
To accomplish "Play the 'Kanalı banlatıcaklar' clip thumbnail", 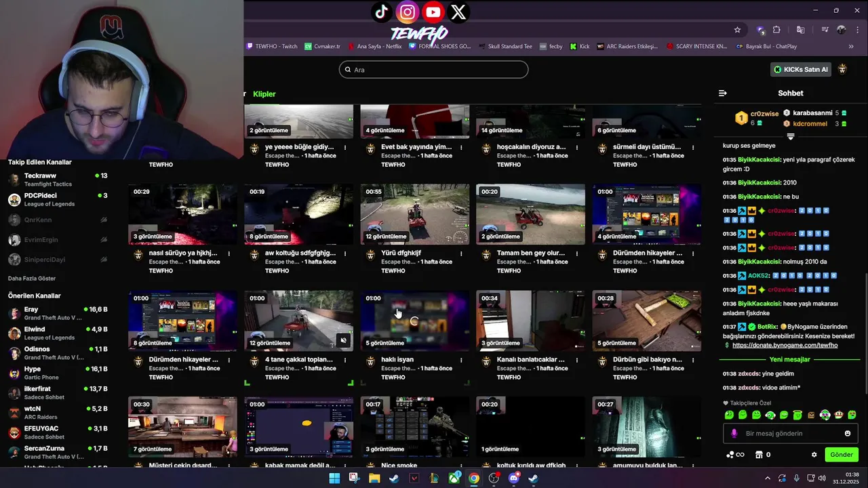I will point(531,321).
